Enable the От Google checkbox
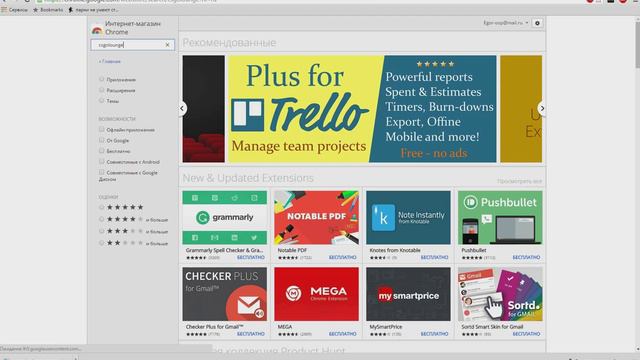 point(102,140)
